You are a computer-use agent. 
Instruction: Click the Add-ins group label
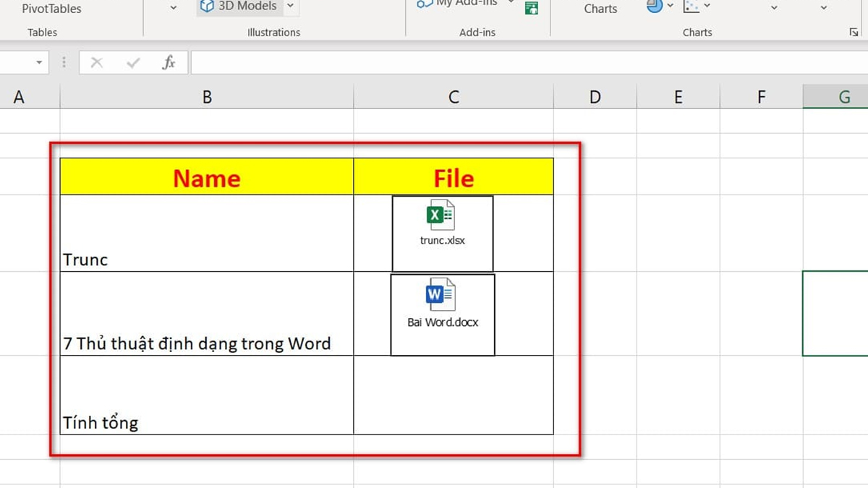coord(477,32)
